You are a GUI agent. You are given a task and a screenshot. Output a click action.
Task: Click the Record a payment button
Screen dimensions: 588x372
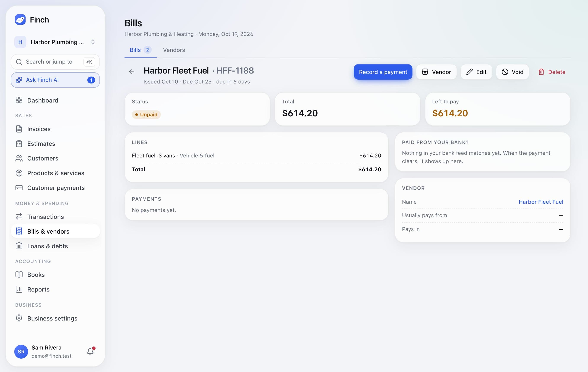(x=383, y=72)
